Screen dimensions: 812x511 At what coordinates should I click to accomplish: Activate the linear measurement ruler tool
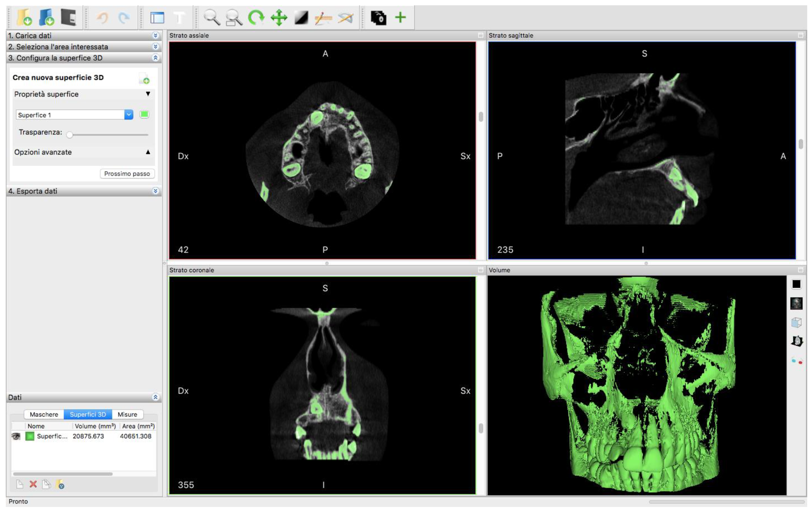point(323,18)
